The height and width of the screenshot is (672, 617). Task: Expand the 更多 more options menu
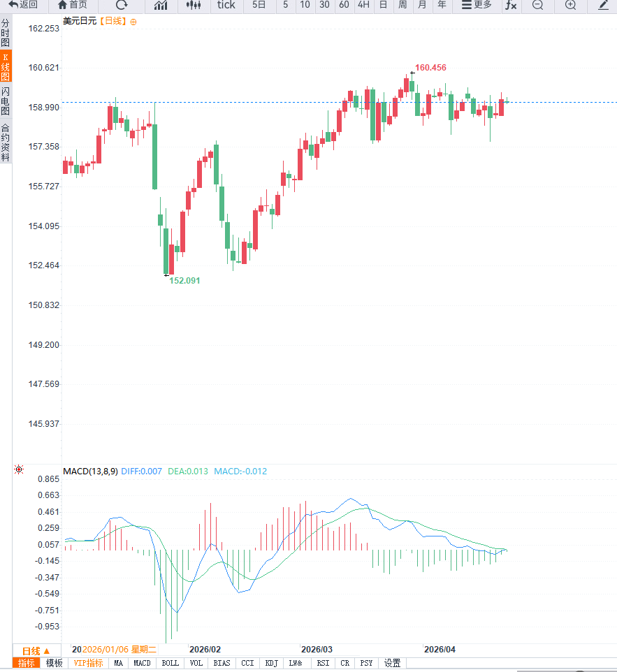[x=477, y=6]
